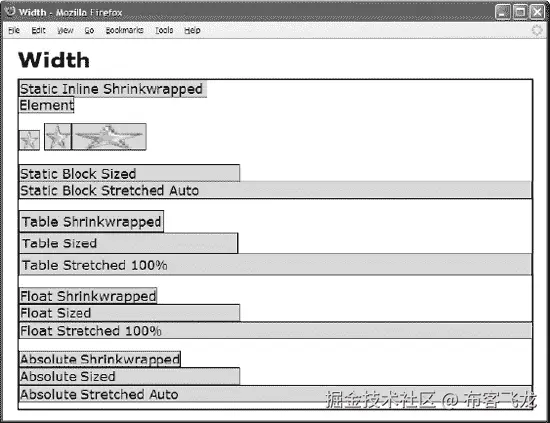Click the activity throbber icon
The width and height of the screenshot is (550, 423).
537,30
